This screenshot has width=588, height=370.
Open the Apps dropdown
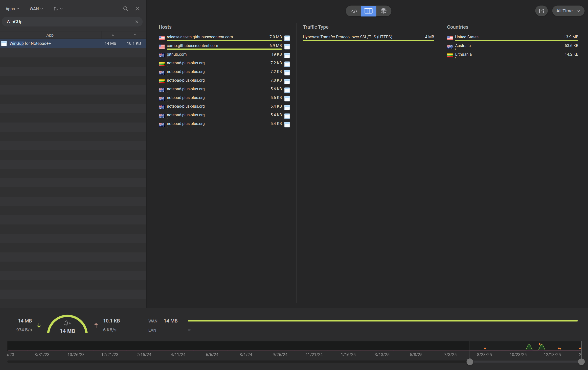12,9
